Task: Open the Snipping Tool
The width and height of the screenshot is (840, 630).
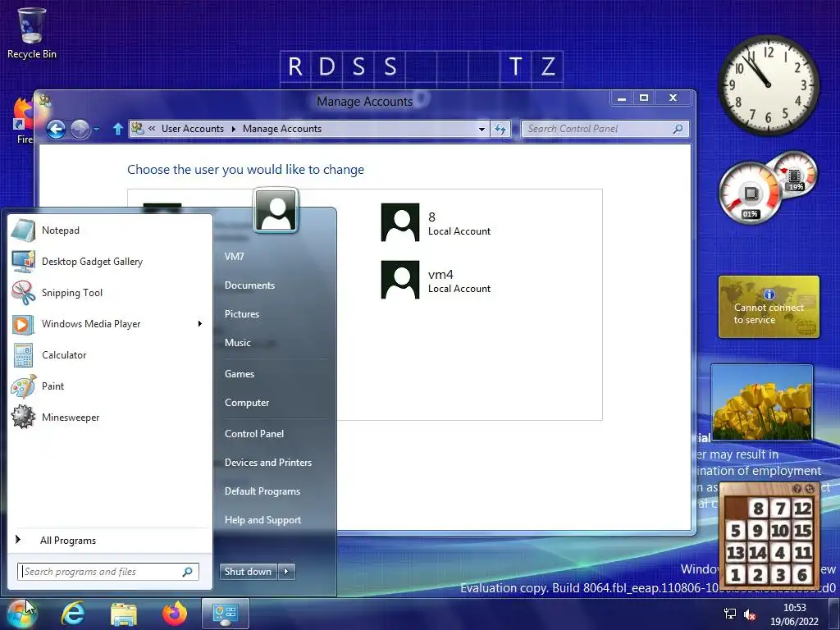Action: (x=110, y=293)
